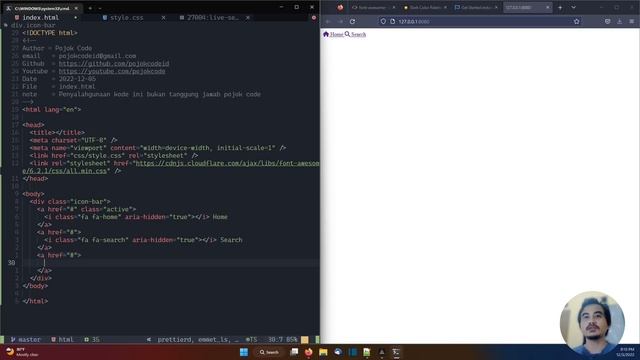Image resolution: width=640 pixels, height=360 pixels.
Task: Click the 35 indicator in status line
Action: tap(92, 340)
